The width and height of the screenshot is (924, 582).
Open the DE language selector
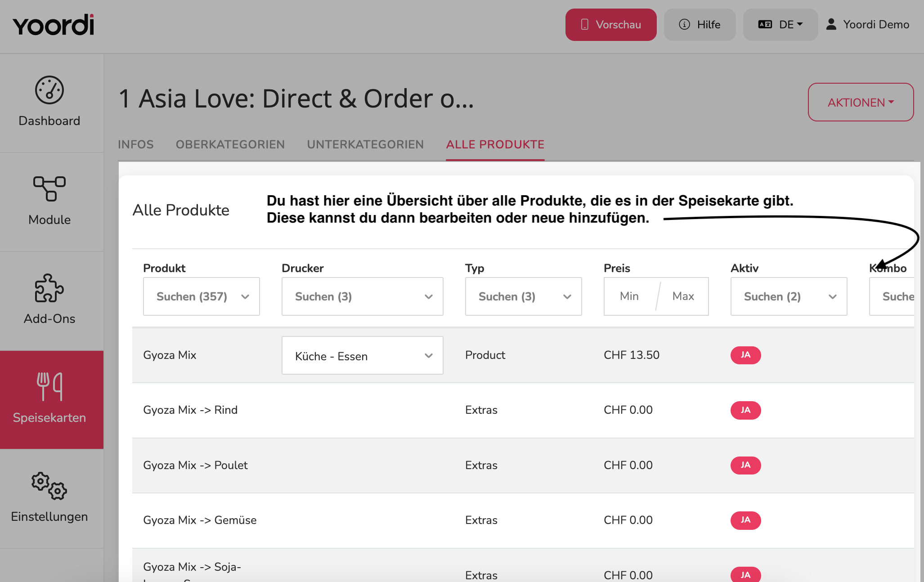coord(780,25)
